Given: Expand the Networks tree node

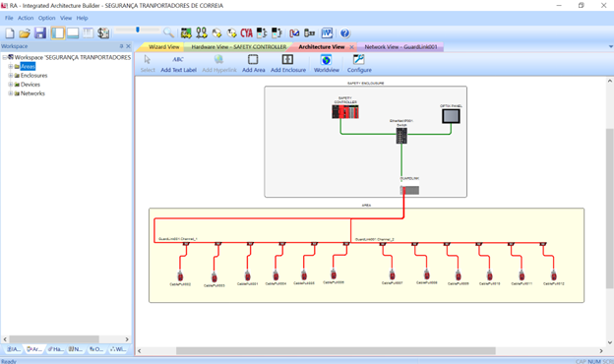Looking at the screenshot, I should [x=11, y=93].
